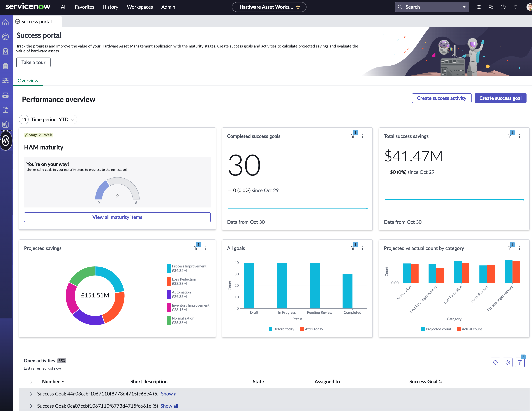Toggle Actual count legend series

pyautogui.click(x=469, y=329)
